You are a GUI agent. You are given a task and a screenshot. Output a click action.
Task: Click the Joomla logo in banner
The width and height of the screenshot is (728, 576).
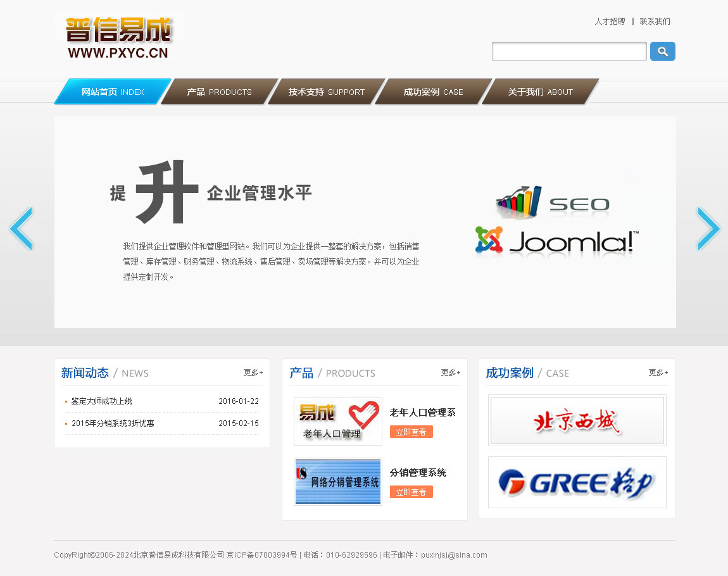point(556,241)
